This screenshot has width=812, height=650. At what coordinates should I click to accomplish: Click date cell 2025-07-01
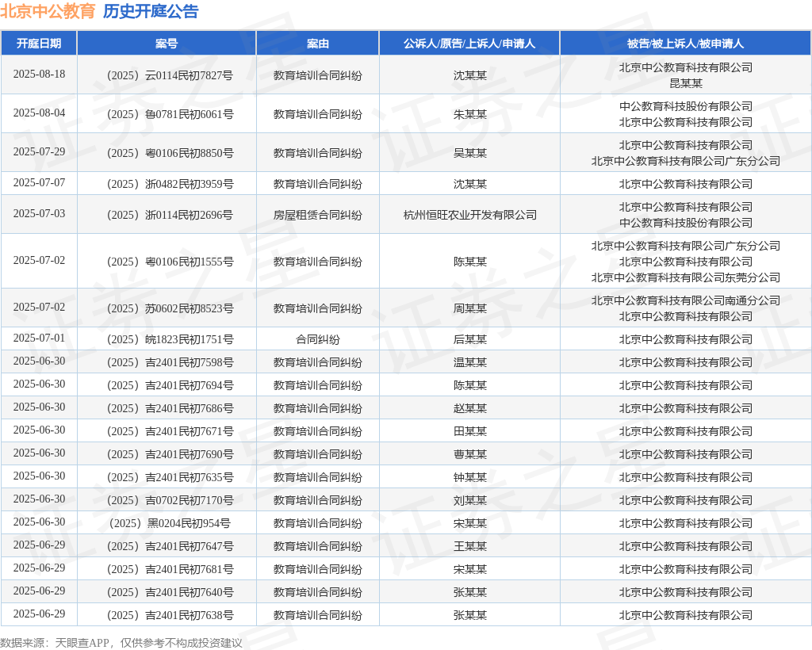[x=40, y=338]
